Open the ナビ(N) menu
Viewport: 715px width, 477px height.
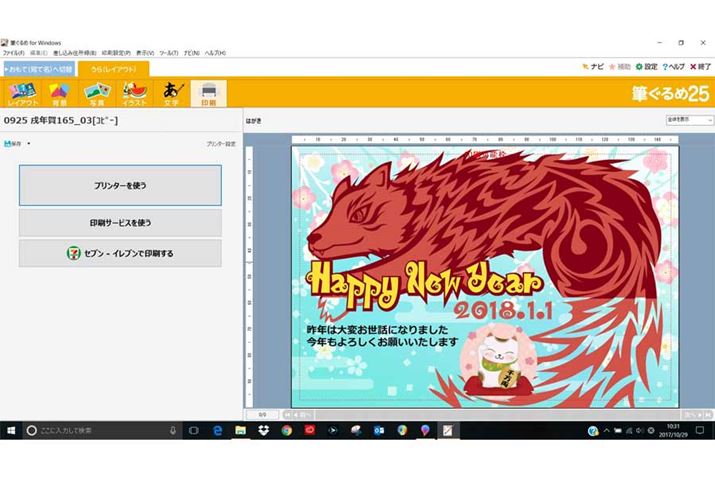(192, 53)
